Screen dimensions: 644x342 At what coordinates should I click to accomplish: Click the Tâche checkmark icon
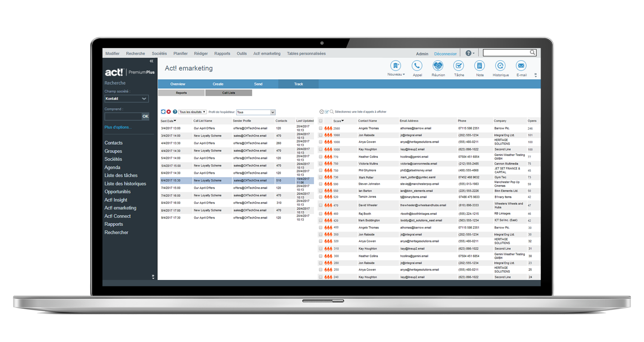click(x=459, y=66)
